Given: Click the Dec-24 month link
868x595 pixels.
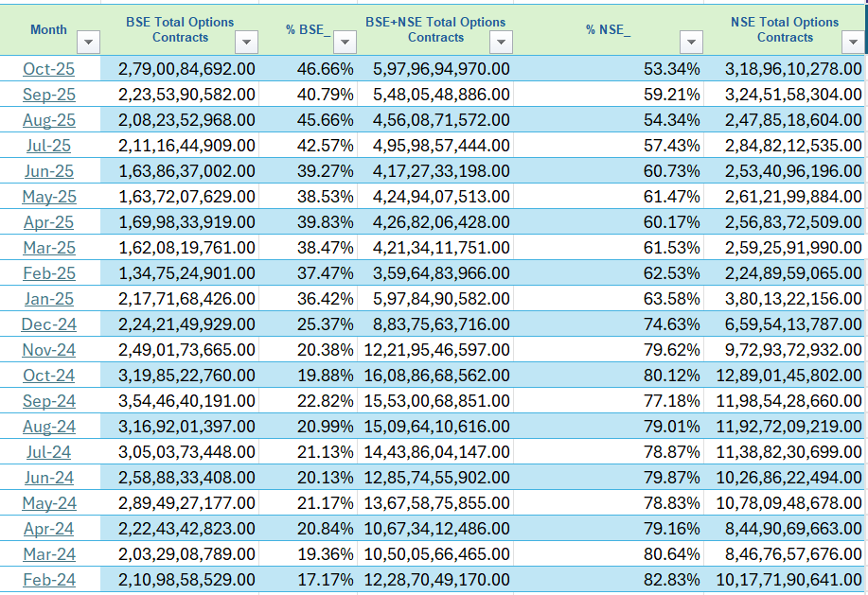Looking at the screenshot, I should 48,324.
